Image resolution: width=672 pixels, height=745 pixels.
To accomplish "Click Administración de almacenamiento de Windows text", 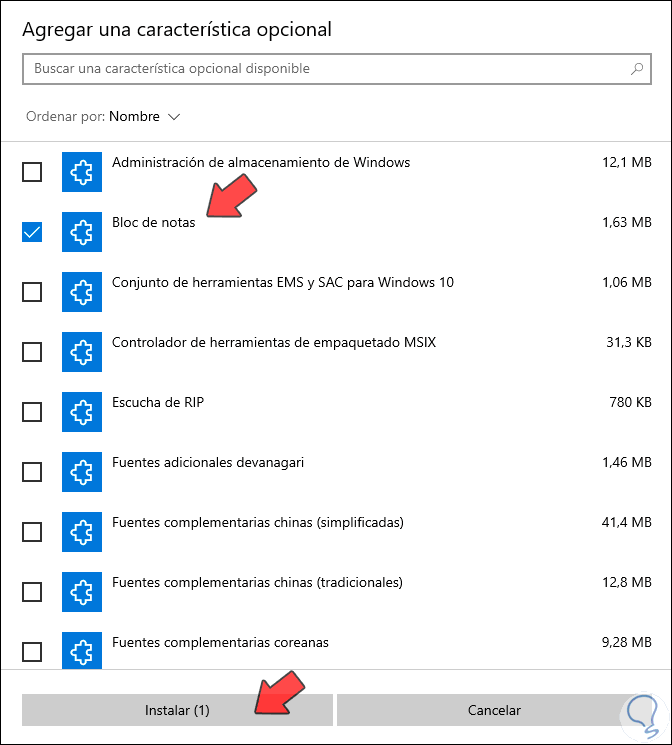I will (x=261, y=162).
